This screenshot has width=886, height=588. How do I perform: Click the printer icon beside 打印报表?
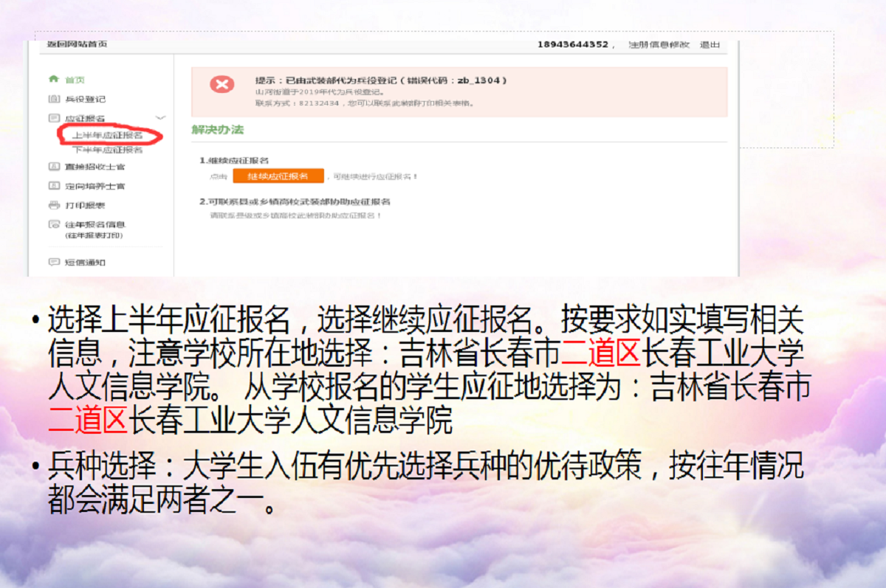tap(53, 205)
